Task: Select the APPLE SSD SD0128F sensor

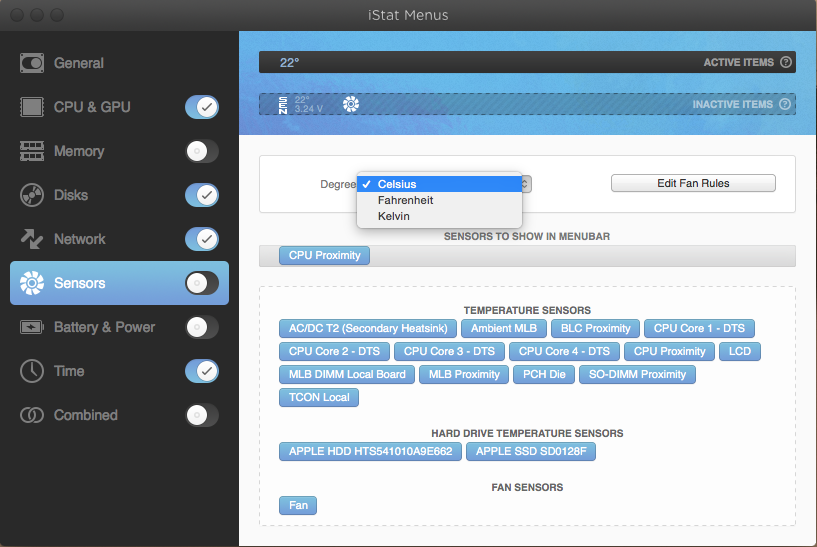Action: (530, 451)
